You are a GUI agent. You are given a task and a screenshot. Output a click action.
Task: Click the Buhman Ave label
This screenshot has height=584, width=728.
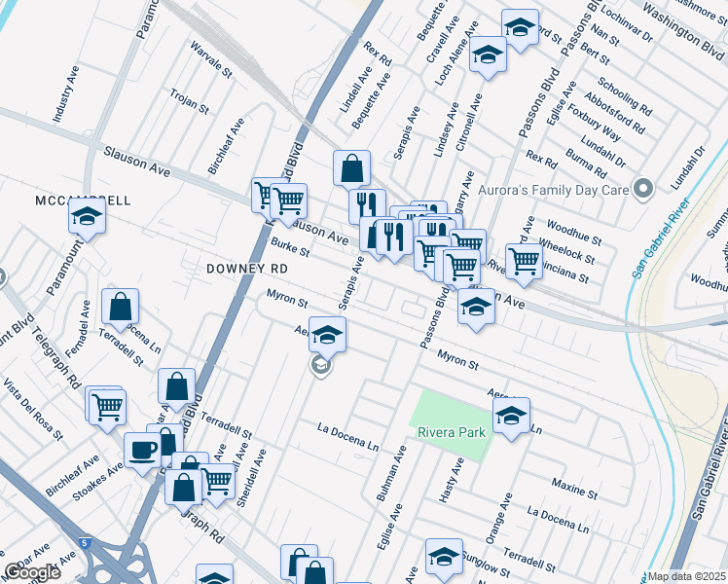point(391,473)
